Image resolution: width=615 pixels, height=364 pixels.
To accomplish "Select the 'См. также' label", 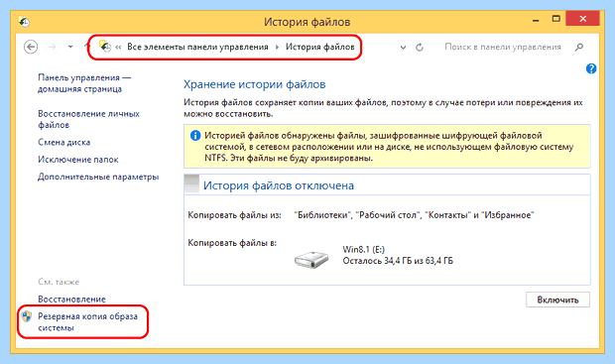I will pyautogui.click(x=59, y=282).
